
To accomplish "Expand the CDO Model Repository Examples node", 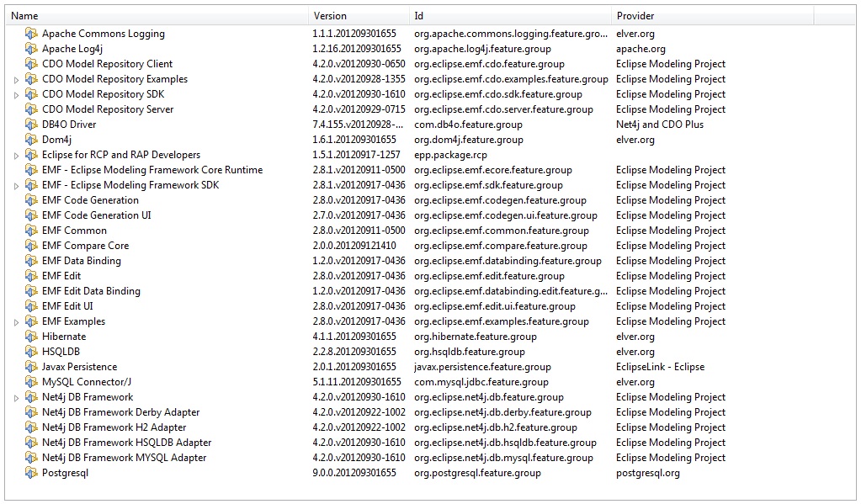I will click(16, 80).
